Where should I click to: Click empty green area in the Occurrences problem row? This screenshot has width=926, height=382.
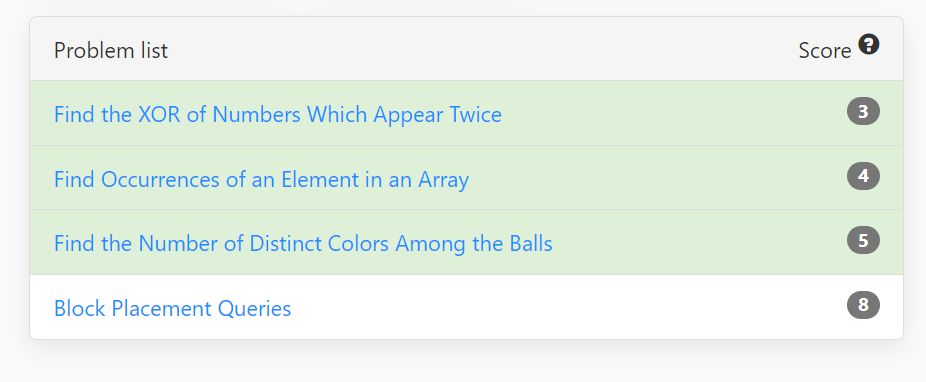(x=656, y=178)
